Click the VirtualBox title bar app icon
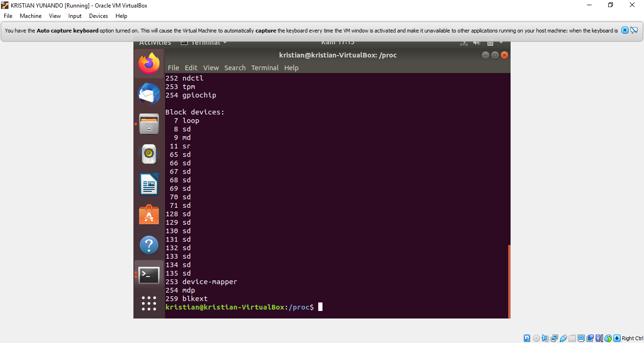644x343 pixels. point(5,5)
